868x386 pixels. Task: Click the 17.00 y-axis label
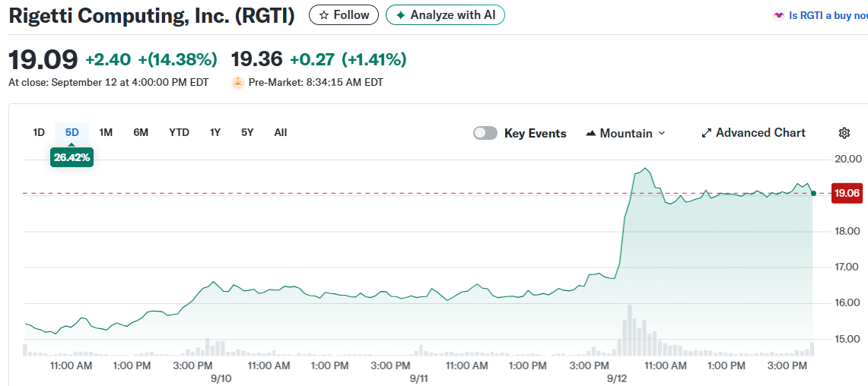coord(847,267)
